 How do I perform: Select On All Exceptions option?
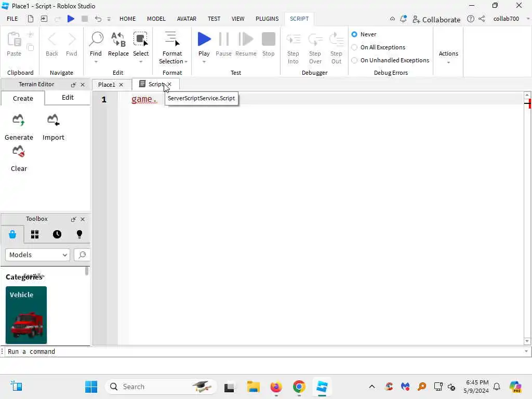(354, 47)
